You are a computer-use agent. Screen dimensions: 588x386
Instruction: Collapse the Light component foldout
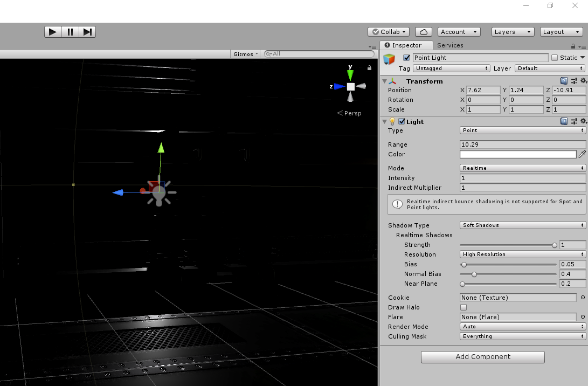(x=384, y=121)
